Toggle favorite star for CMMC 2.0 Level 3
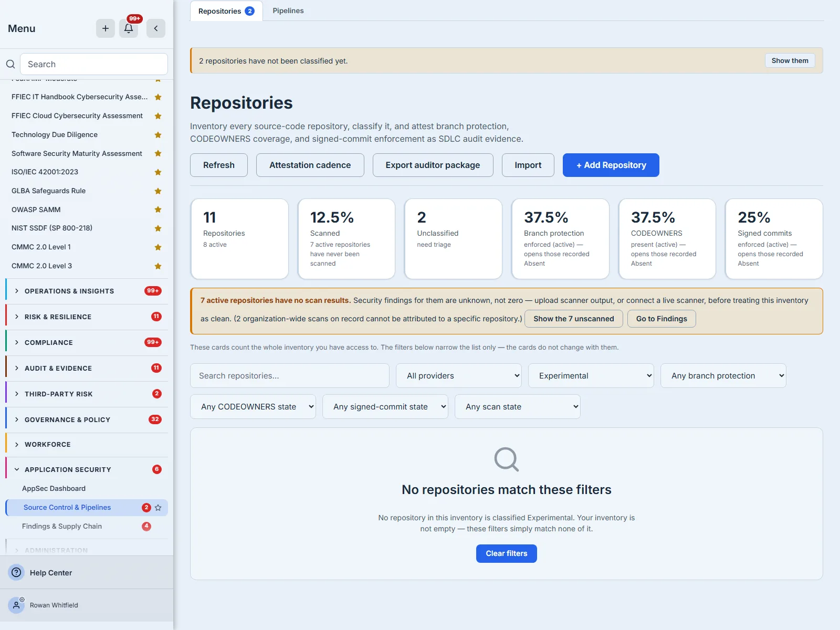Viewport: 840px width, 630px height. coord(158,266)
